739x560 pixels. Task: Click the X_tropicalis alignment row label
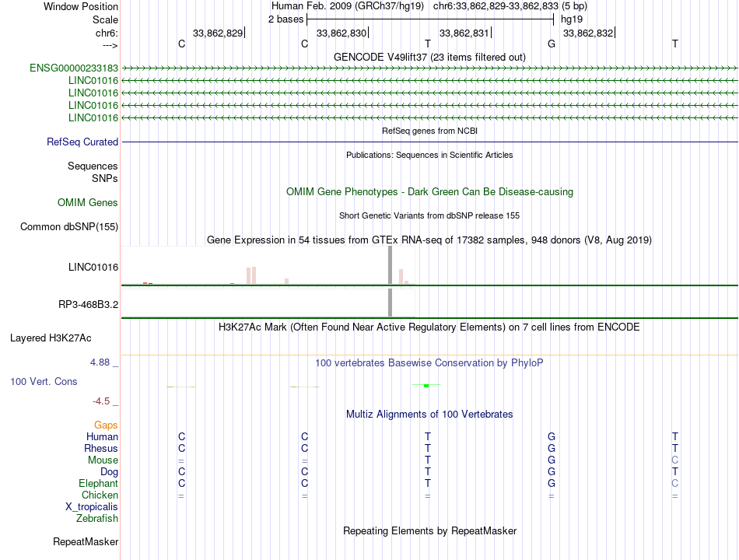[92, 507]
